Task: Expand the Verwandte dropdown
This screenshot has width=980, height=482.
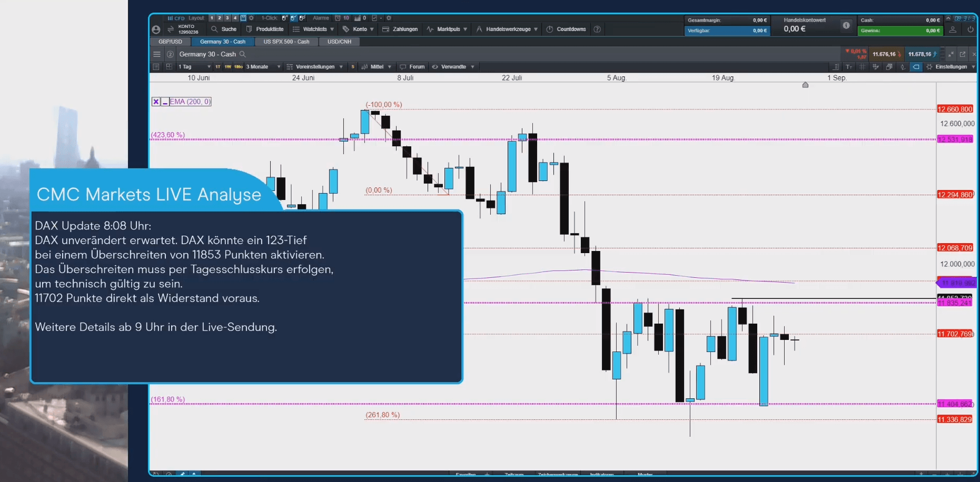Action: pos(453,67)
